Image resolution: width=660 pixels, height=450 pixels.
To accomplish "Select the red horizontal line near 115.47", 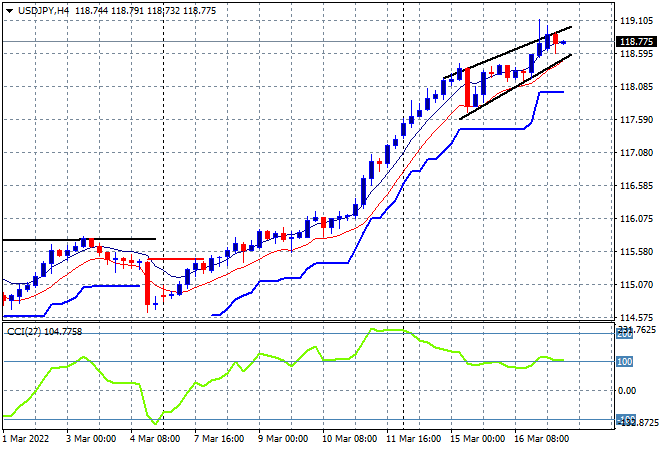I will (x=176, y=259).
